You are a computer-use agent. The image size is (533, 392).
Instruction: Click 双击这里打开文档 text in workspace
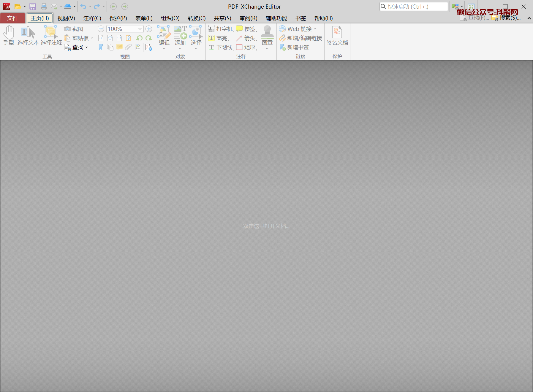(266, 226)
